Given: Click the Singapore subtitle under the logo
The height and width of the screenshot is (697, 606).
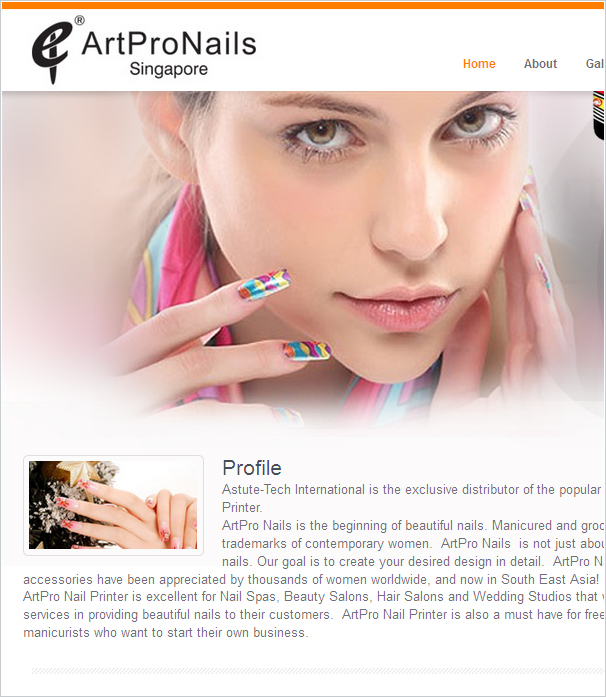Looking at the screenshot, I should coord(169,69).
